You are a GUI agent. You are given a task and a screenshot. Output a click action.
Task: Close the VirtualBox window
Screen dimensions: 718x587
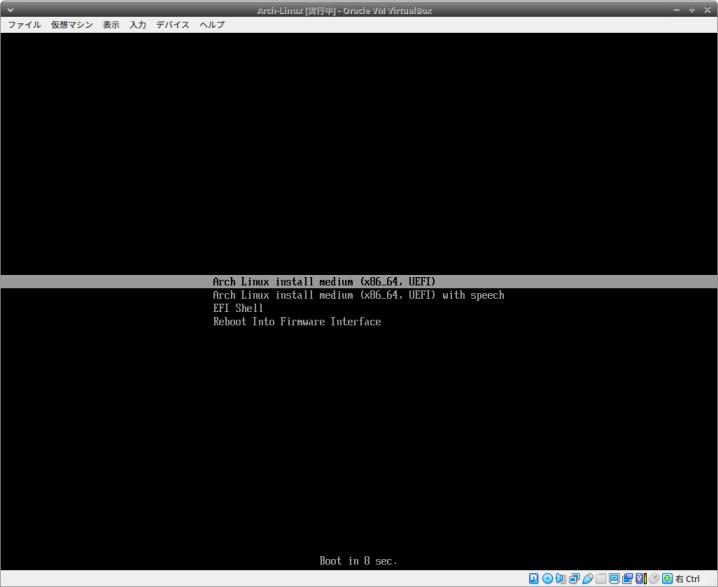[x=707, y=10]
